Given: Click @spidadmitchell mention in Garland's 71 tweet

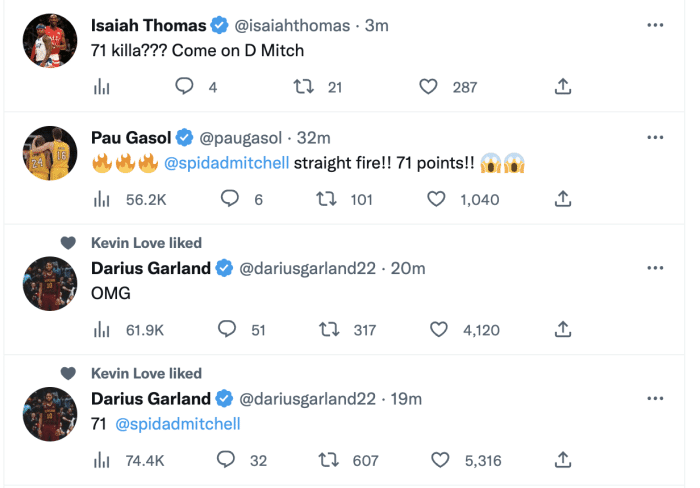Looking at the screenshot, I should 178,424.
